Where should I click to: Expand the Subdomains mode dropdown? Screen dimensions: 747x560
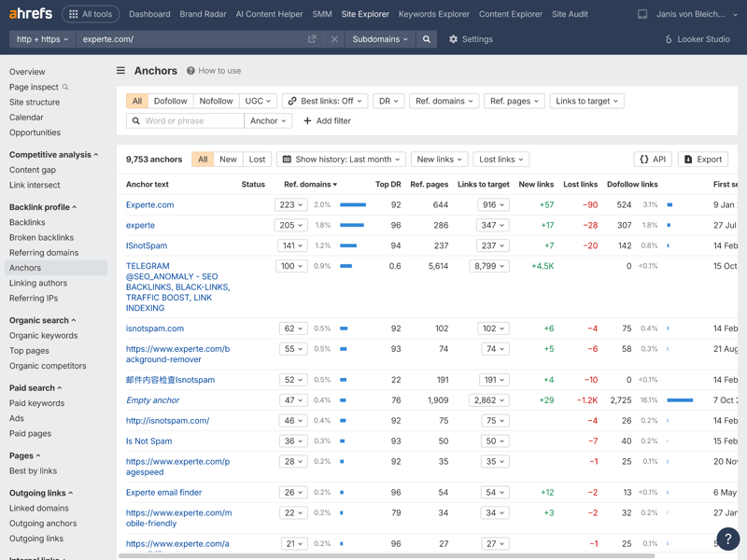[x=380, y=39]
